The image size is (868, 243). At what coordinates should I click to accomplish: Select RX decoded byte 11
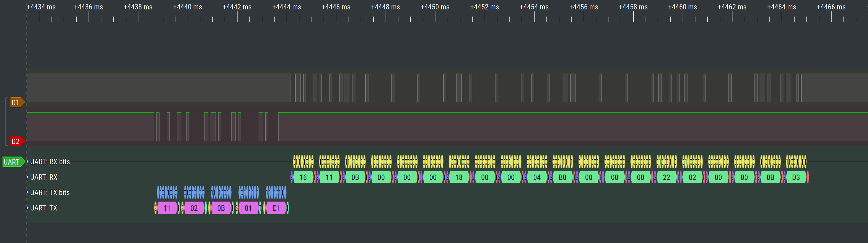pyautogui.click(x=329, y=177)
